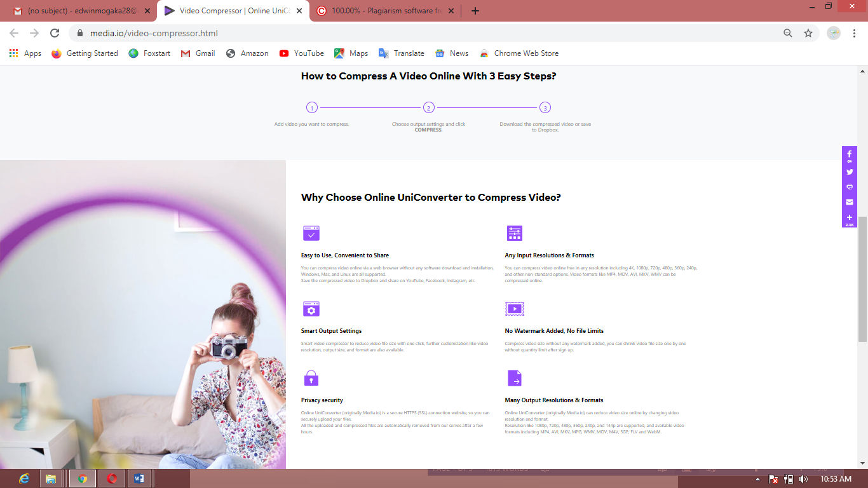Viewport: 868px width, 488px height.
Task: Open Amazon bookmark
Action: 247,53
